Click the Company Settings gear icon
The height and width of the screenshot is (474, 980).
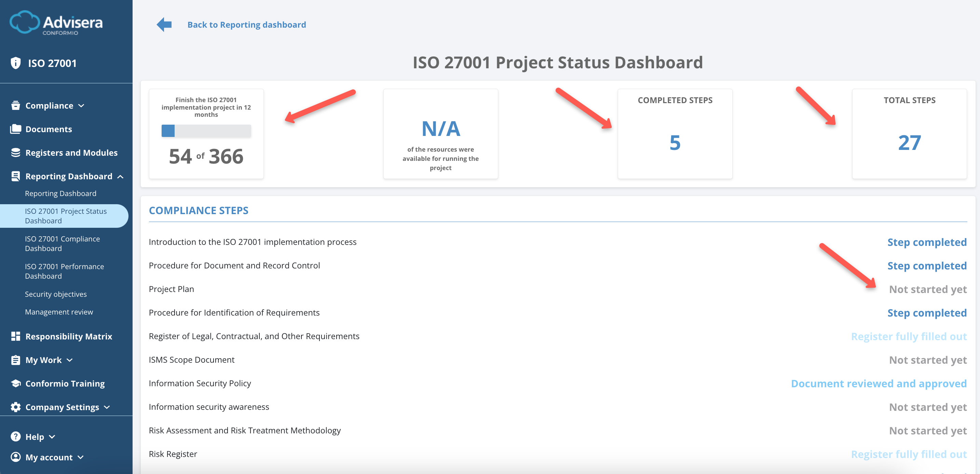coord(15,407)
